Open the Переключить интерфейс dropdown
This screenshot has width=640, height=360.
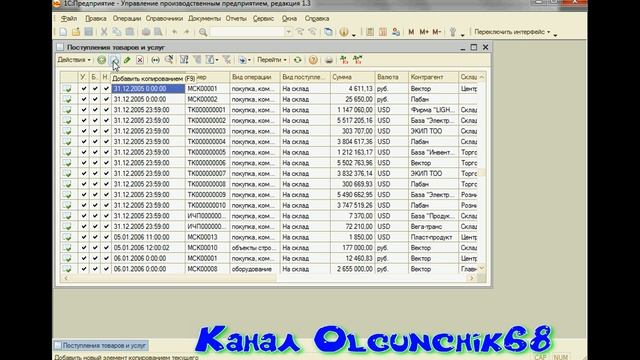(x=512, y=32)
